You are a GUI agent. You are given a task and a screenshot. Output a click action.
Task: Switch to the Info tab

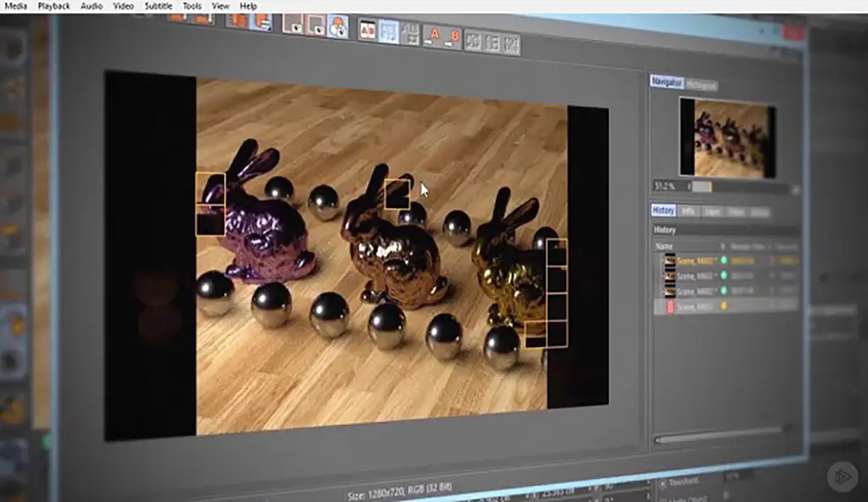(688, 211)
